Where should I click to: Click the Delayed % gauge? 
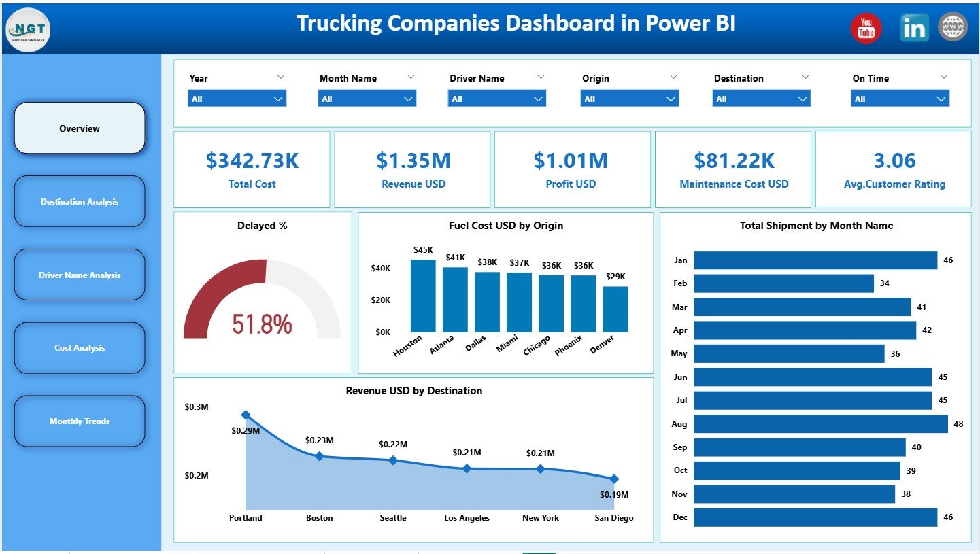(262, 299)
